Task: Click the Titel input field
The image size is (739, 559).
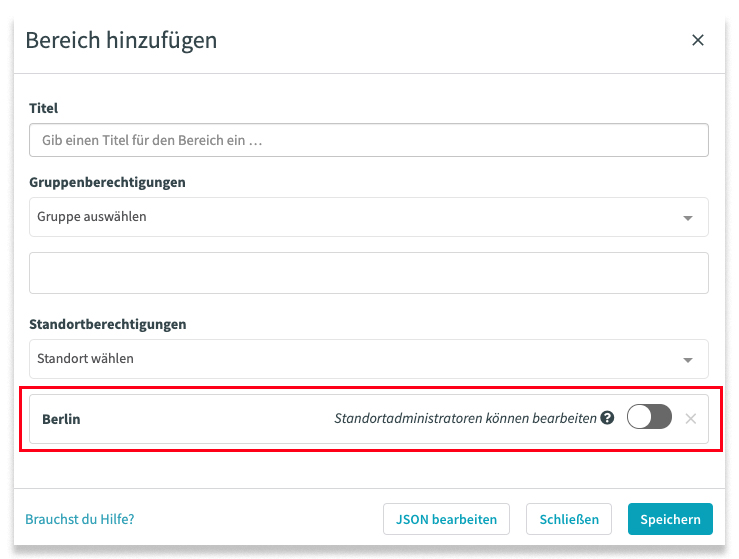Action: tap(368, 141)
